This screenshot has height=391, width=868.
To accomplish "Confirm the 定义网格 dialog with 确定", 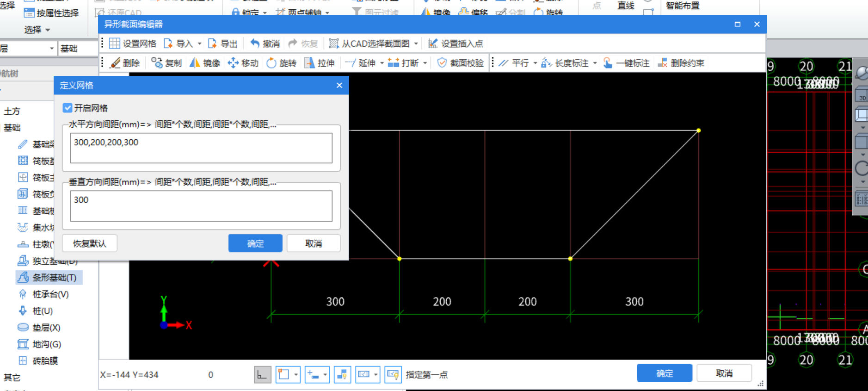I will point(255,243).
